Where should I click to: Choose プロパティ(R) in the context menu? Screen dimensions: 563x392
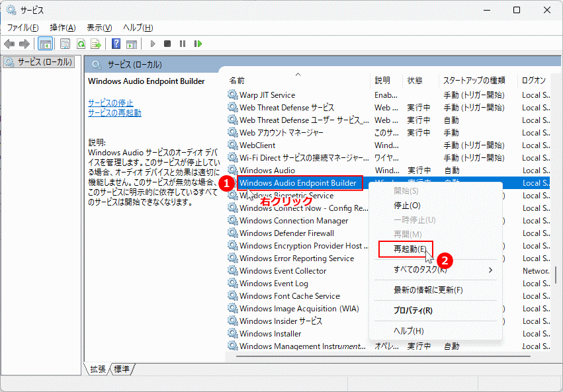point(435,311)
